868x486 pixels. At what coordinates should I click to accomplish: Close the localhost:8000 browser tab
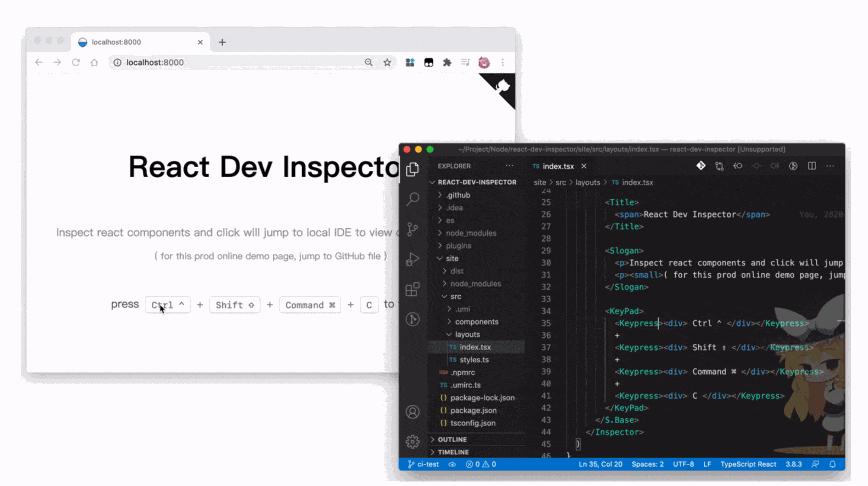(x=200, y=42)
